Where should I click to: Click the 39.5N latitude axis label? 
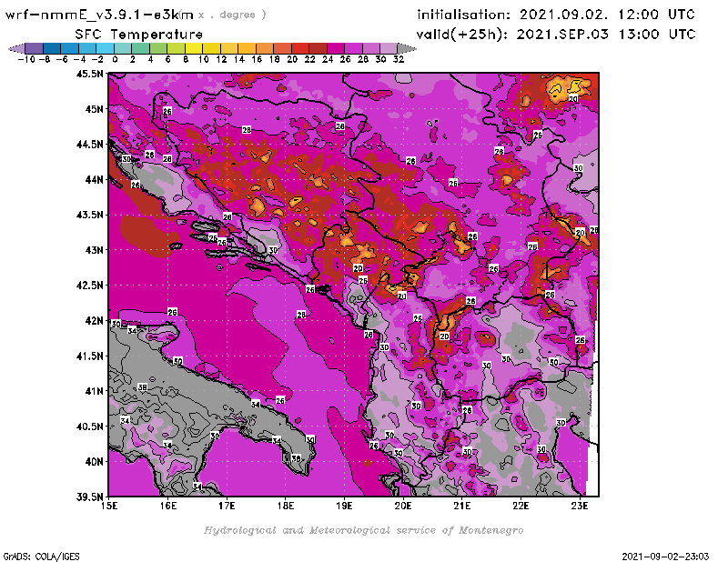pos(89,497)
